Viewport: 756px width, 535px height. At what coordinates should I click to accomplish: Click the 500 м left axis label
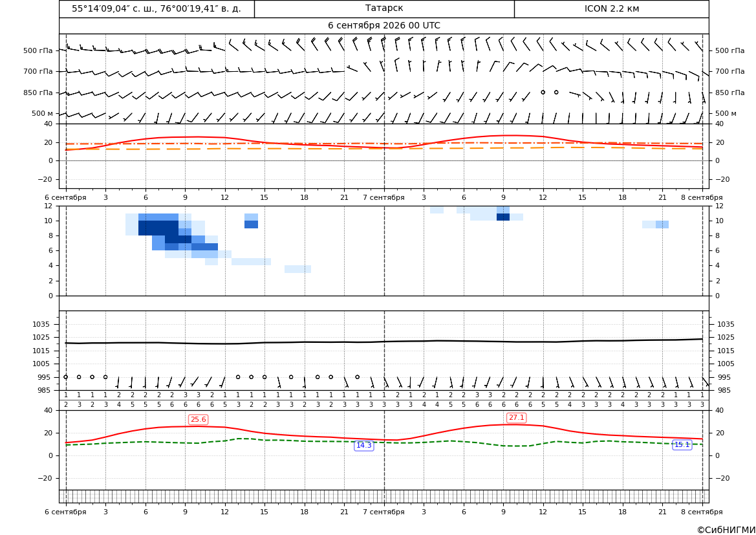43,113
